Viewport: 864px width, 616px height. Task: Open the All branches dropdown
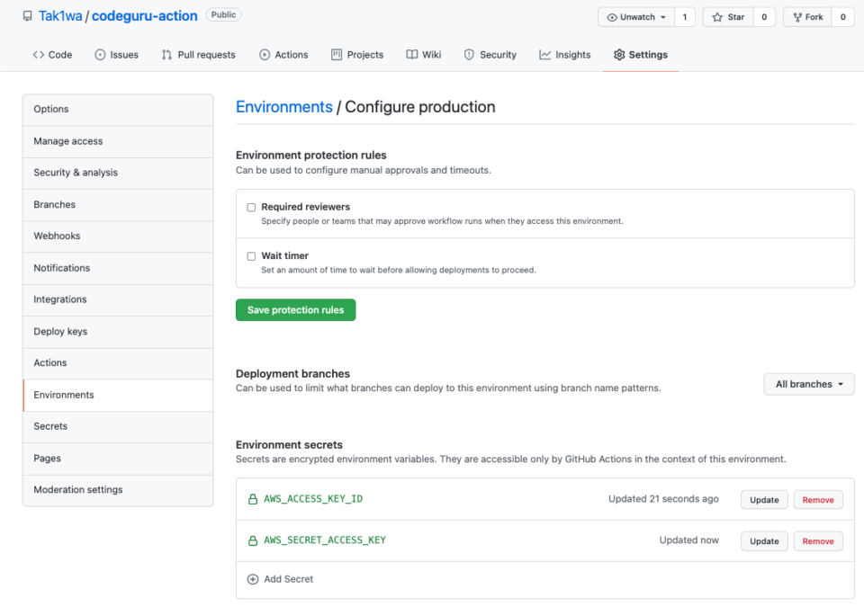tap(807, 384)
